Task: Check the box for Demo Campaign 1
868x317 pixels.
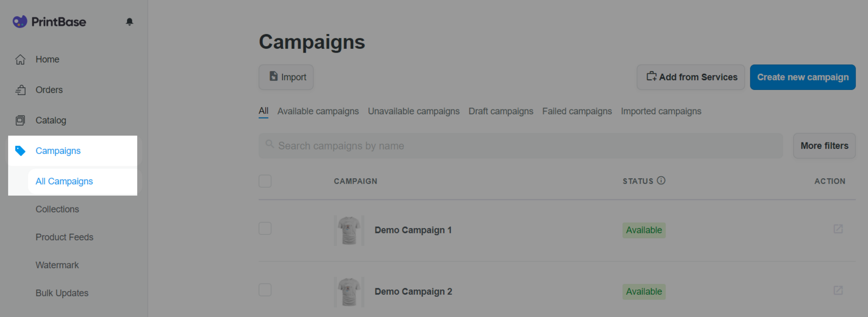Action: pos(265,228)
